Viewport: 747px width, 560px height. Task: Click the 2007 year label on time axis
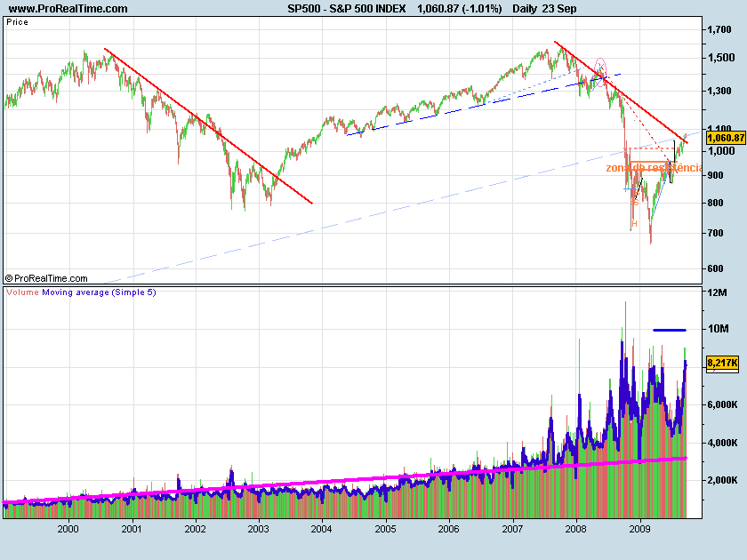512,529
